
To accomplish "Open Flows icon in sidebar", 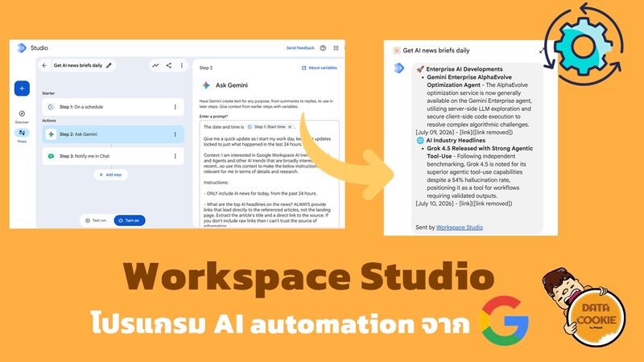I will [x=22, y=133].
